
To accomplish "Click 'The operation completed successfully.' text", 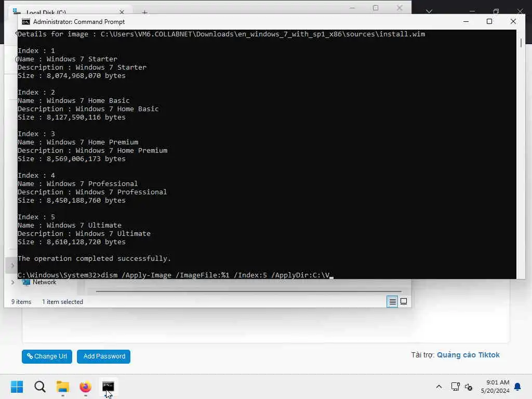I will (94, 259).
